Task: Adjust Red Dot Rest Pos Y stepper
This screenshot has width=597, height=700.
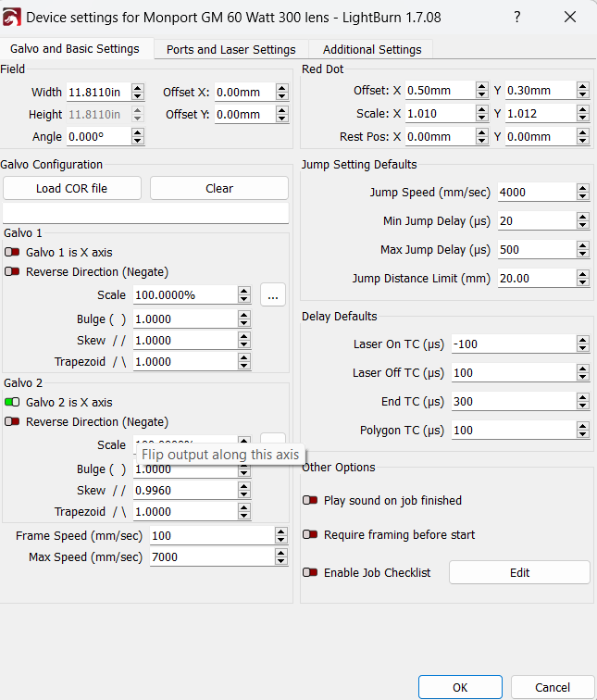Action: pos(583,137)
